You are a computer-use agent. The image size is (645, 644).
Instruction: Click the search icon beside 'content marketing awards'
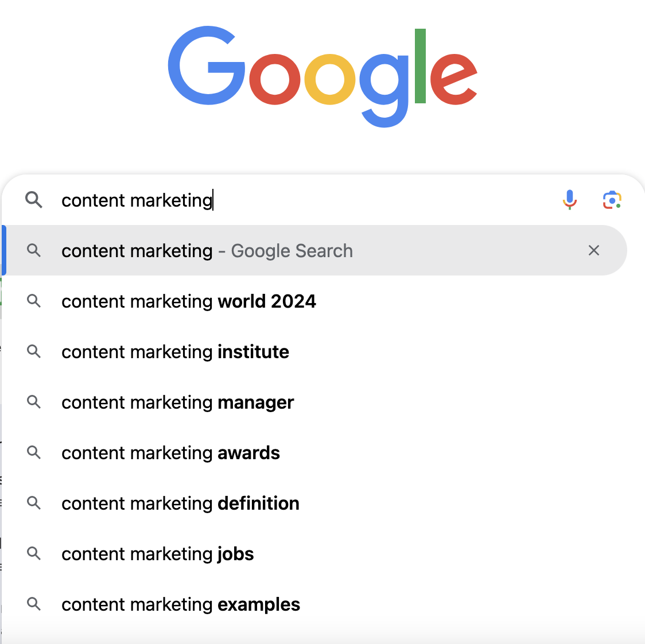34,452
